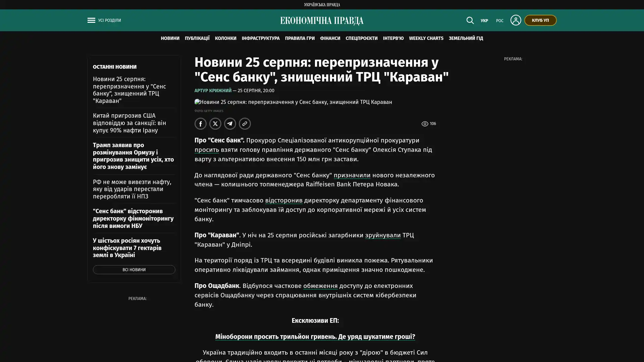Image resolution: width=644 pixels, height=362 pixels.
Task: Click the article main image
Action: pos(293,102)
